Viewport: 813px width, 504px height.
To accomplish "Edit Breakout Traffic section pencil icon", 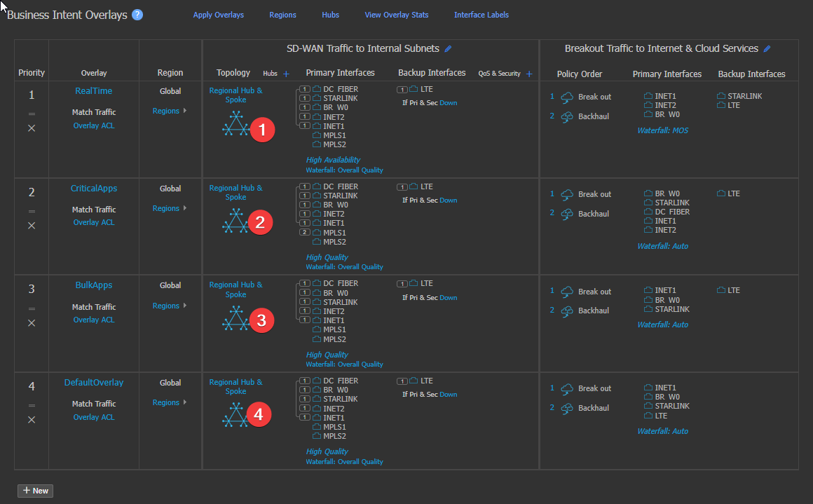I will pos(767,49).
